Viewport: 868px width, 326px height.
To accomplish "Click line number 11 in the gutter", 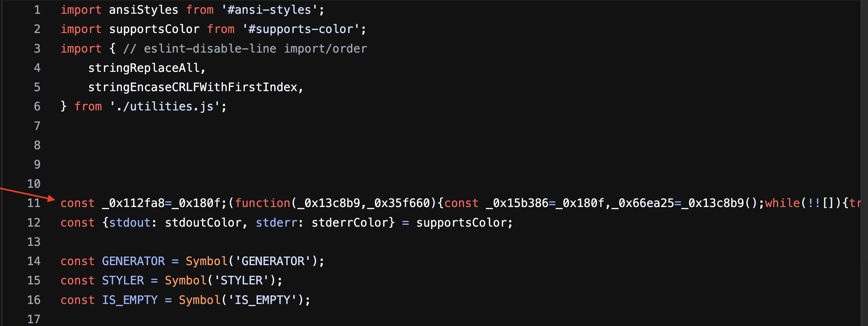I will click(x=34, y=203).
